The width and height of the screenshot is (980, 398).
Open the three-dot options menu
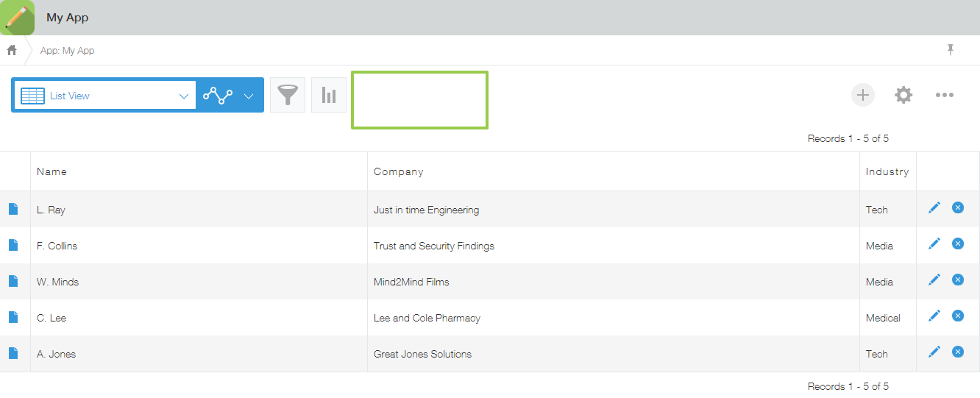click(945, 95)
